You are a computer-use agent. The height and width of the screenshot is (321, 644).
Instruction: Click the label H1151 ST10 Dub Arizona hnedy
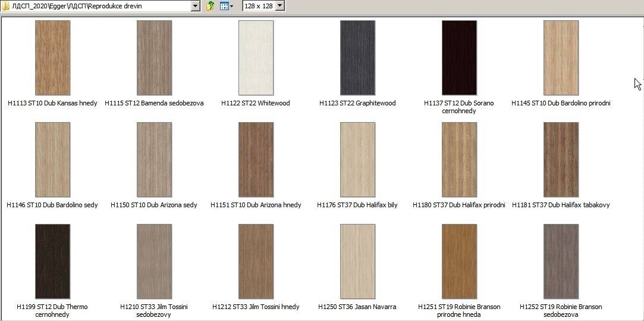(x=256, y=205)
